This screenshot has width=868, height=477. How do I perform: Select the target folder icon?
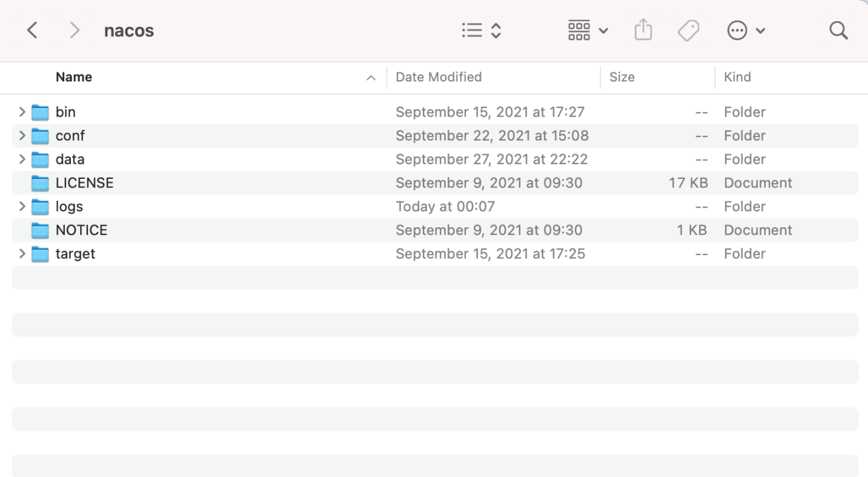[x=40, y=254]
